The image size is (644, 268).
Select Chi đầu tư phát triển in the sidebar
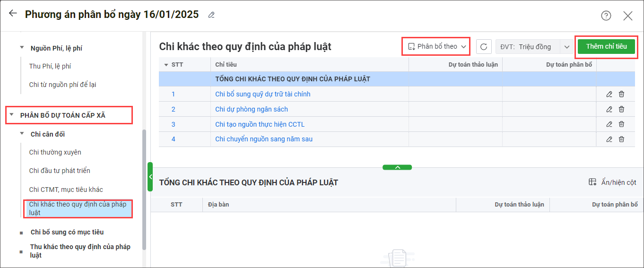[60, 171]
